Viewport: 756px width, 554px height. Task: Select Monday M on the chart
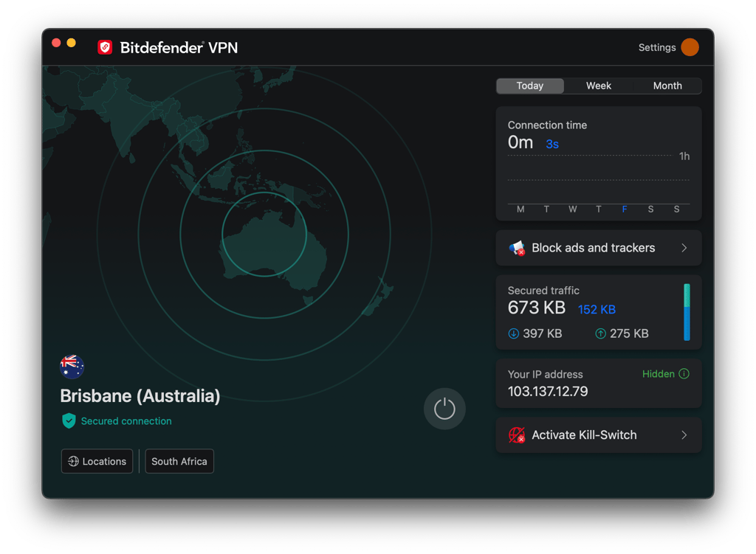pos(520,209)
